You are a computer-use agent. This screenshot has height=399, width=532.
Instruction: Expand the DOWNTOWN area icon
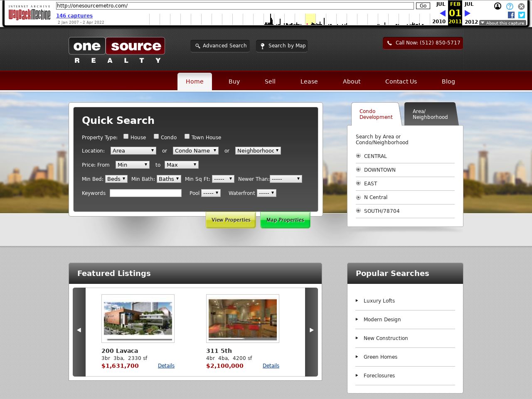click(x=358, y=170)
